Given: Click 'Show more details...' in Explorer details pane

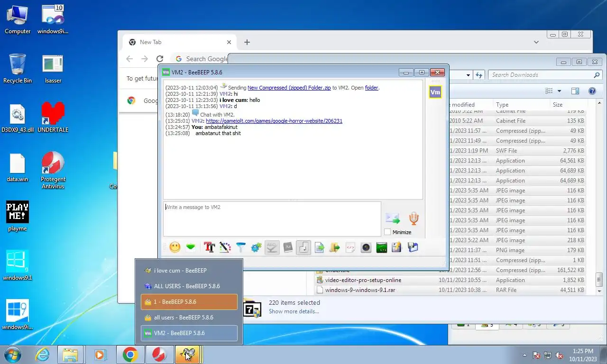Looking at the screenshot, I should click(294, 311).
